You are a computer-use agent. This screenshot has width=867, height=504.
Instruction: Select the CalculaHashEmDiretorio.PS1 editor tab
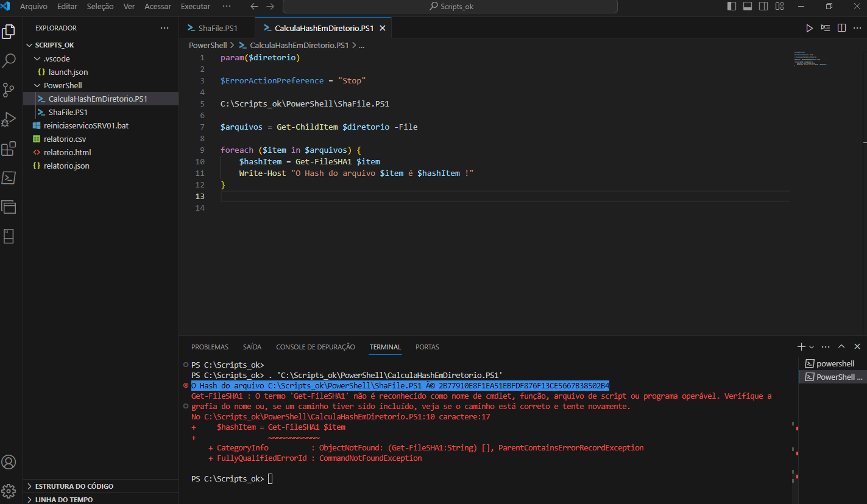click(x=324, y=29)
